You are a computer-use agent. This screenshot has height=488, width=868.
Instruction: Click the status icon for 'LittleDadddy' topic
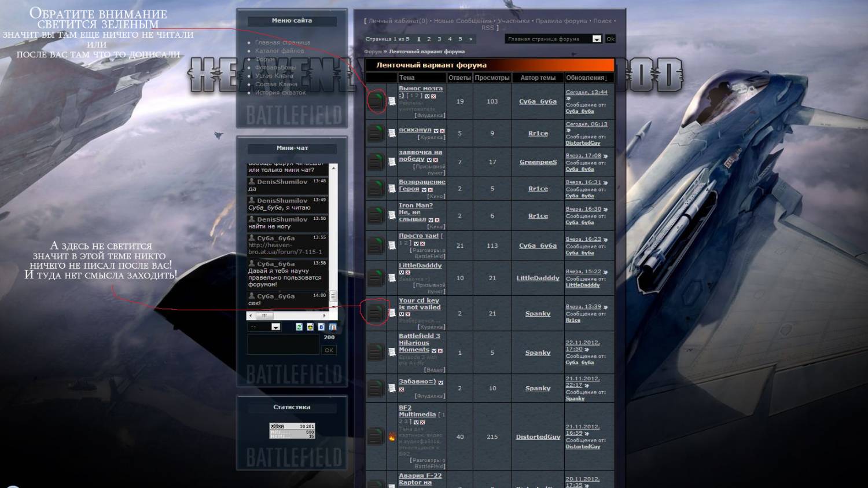(376, 278)
